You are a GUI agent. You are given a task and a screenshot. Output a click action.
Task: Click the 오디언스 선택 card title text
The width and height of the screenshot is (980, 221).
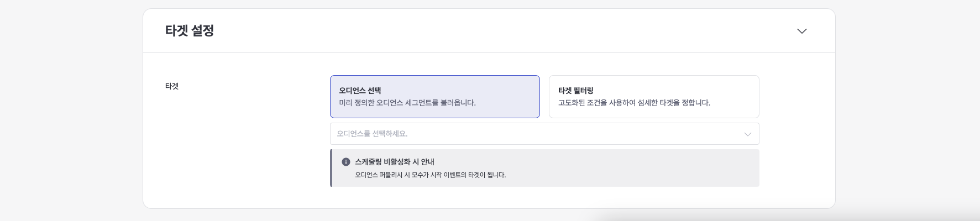(360, 91)
